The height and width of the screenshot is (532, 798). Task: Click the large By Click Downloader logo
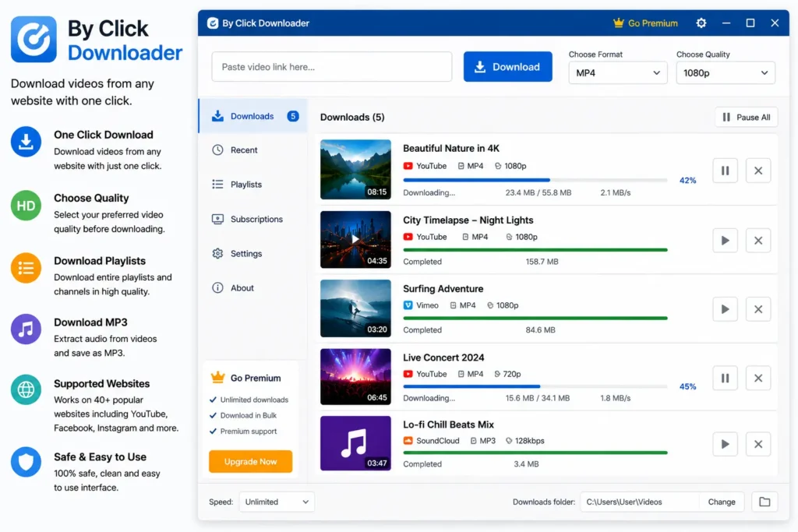pos(34,39)
